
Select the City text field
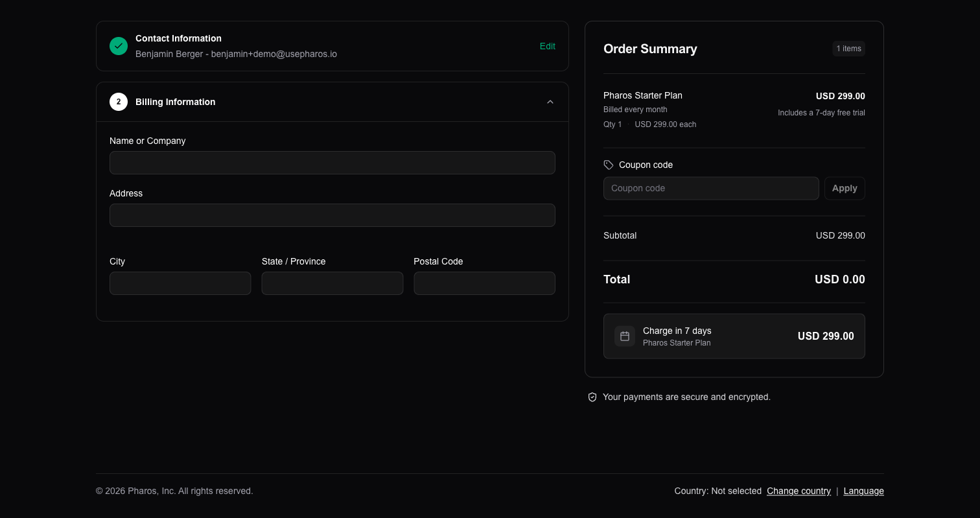[x=180, y=283]
